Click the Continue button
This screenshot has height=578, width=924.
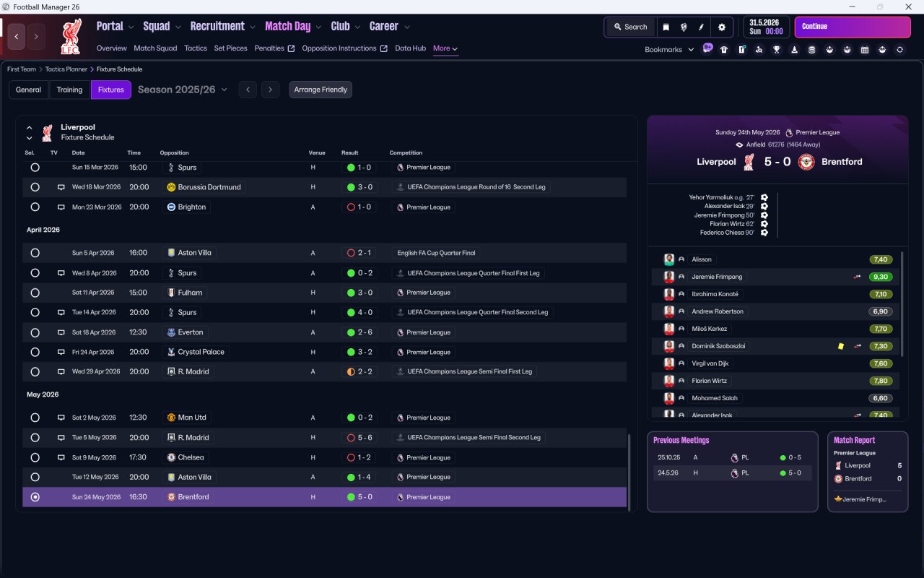853,27
